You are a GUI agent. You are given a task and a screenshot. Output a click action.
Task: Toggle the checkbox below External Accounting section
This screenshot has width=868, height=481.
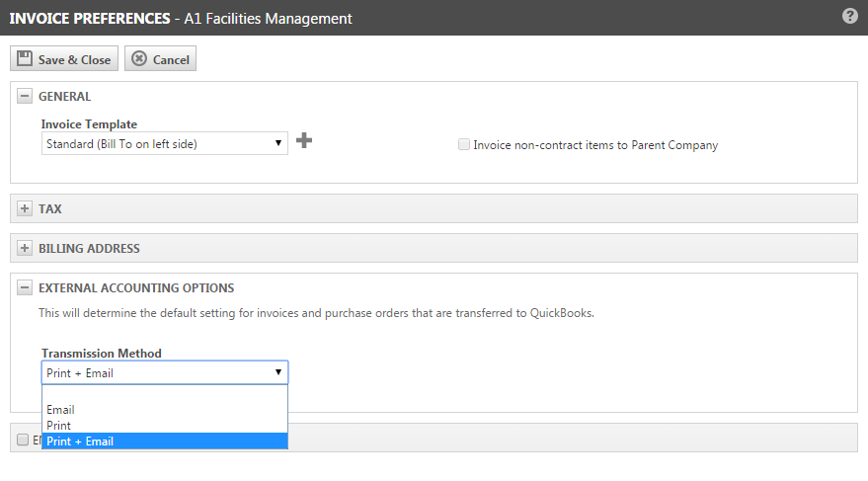click(24, 441)
